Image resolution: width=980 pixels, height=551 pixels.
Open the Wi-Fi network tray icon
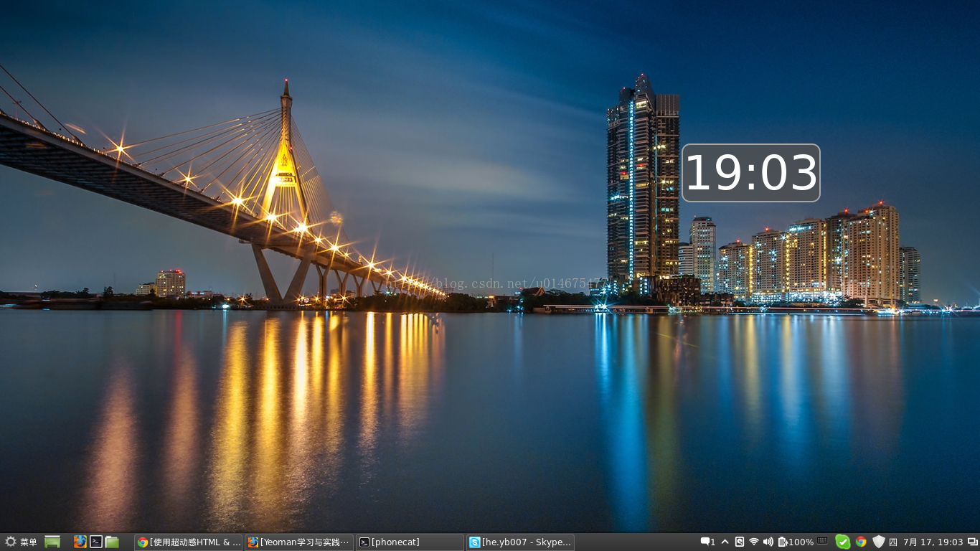(x=753, y=542)
